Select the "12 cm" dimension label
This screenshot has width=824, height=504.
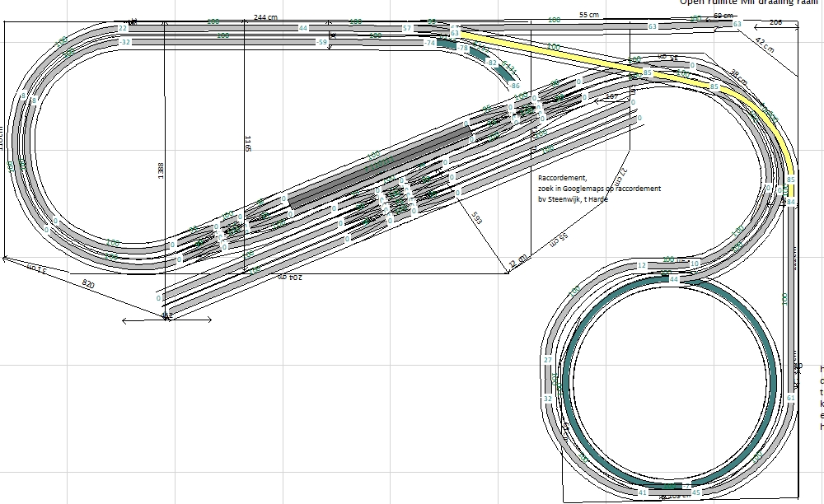518,261
